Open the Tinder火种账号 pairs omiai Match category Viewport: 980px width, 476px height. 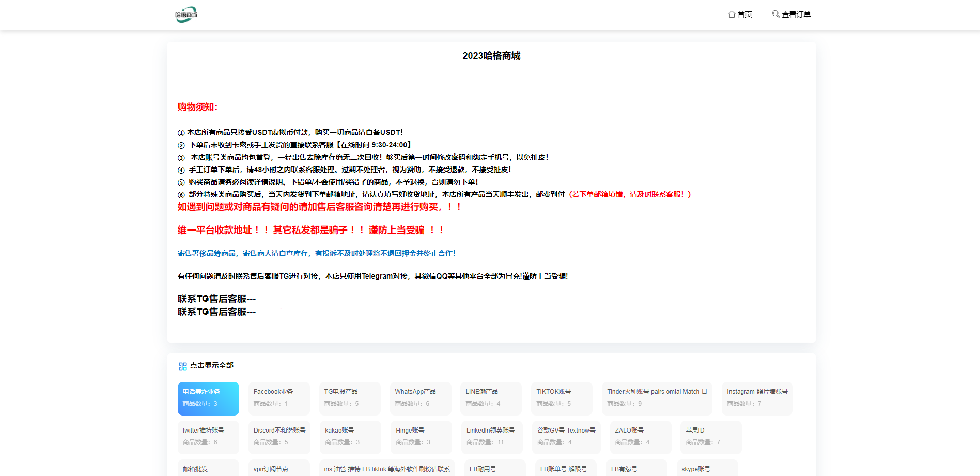657,398
